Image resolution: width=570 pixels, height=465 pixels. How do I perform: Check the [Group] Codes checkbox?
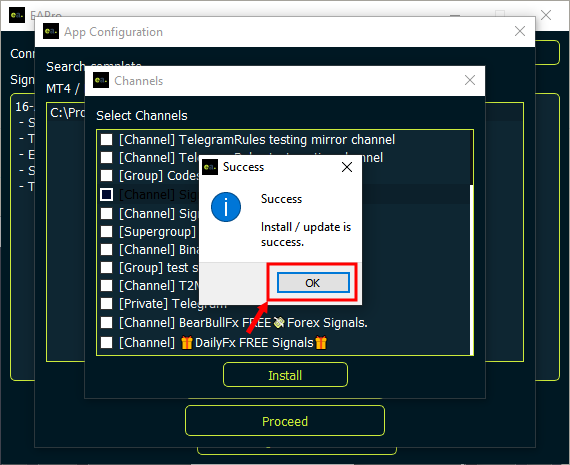(x=107, y=176)
